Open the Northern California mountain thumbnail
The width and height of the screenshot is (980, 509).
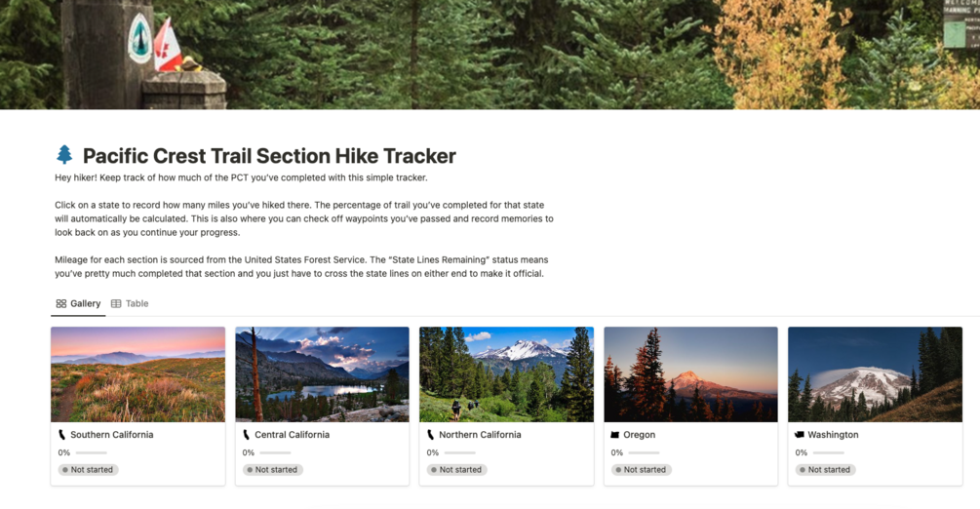(506, 373)
